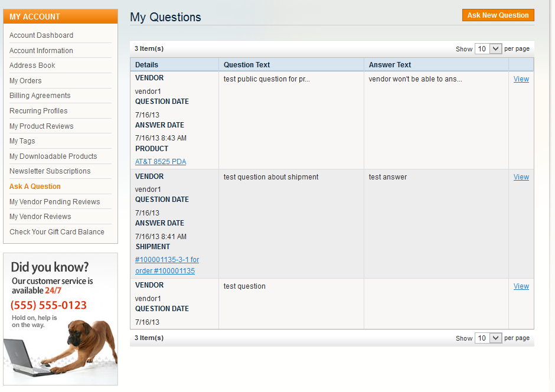
Task: Open My Product Reviews
Action: point(41,126)
